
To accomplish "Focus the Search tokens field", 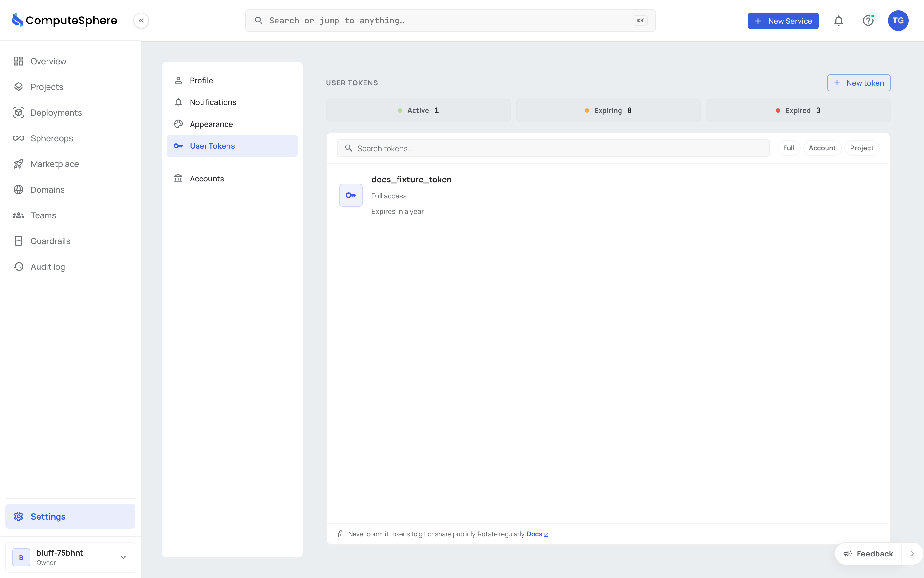I will (x=553, y=148).
